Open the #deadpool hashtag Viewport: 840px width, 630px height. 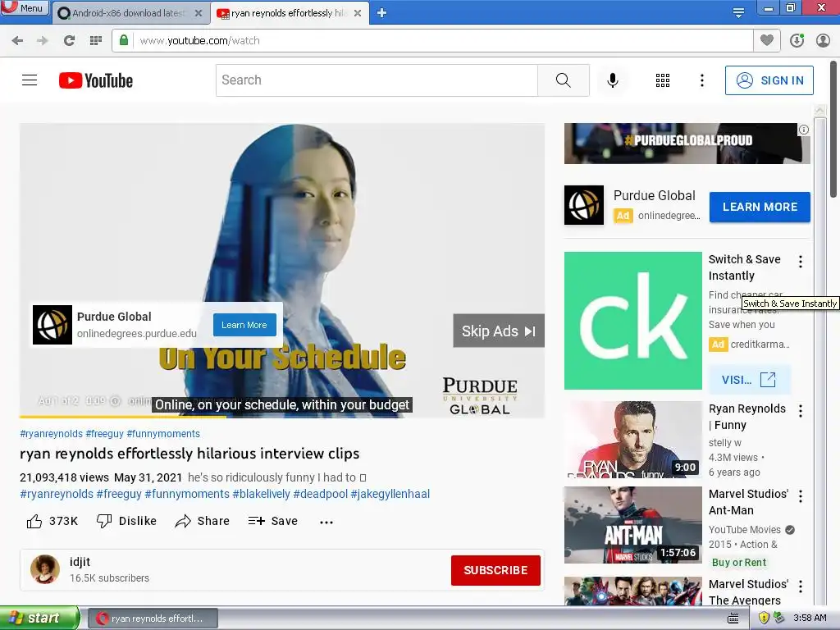321,494
